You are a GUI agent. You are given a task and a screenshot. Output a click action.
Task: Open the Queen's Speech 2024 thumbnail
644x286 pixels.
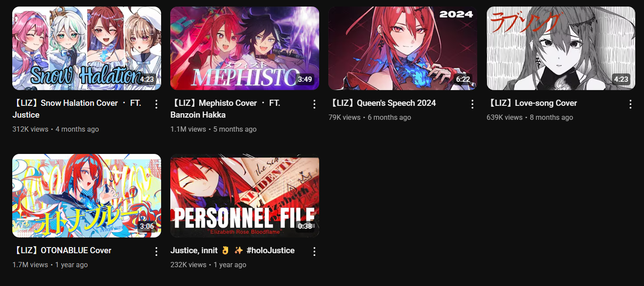pyautogui.click(x=403, y=48)
